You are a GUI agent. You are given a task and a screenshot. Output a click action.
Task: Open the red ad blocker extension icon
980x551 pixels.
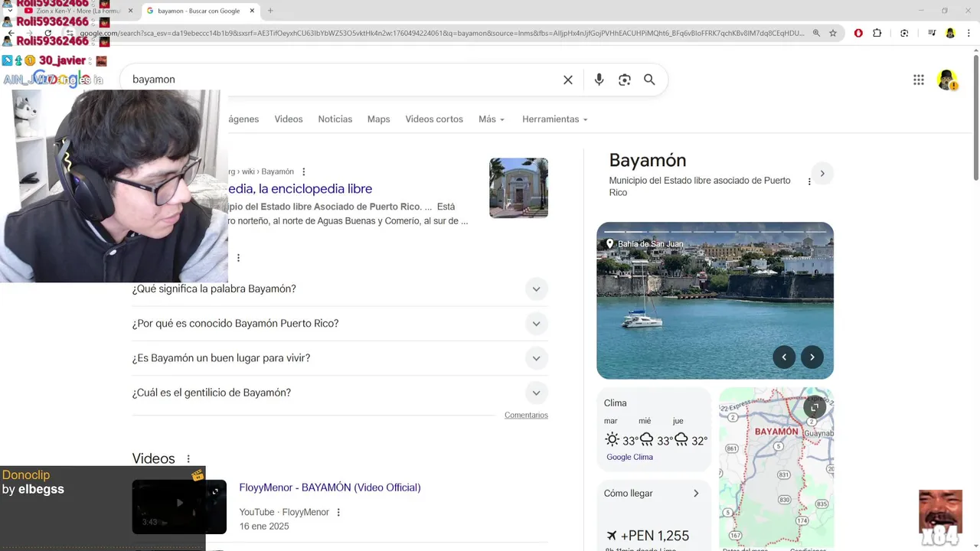858,33
